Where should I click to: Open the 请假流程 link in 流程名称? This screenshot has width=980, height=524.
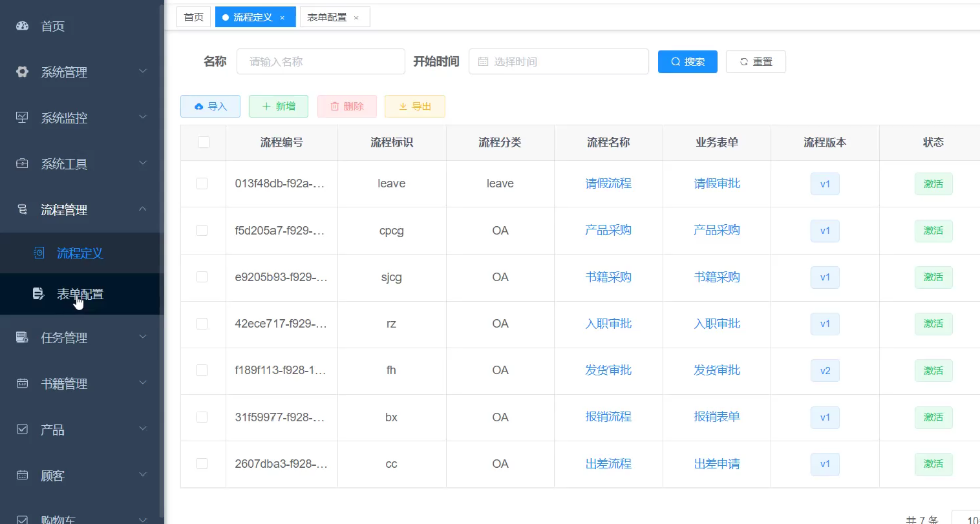point(608,183)
